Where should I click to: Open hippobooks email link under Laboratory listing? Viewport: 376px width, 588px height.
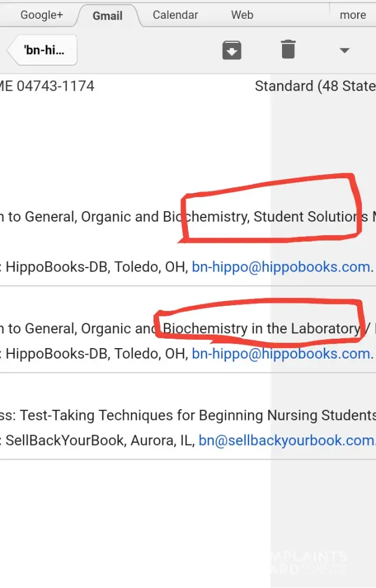[281, 354]
